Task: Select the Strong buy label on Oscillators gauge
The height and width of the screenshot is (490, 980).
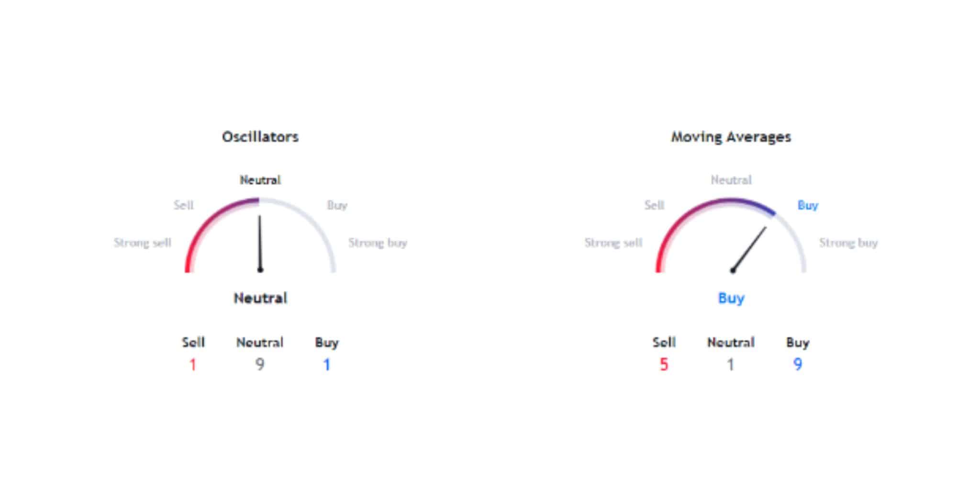Action: [x=378, y=243]
